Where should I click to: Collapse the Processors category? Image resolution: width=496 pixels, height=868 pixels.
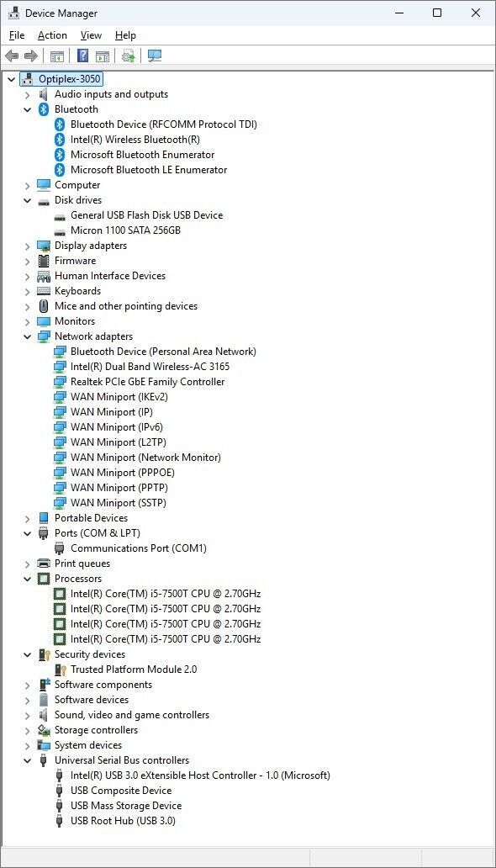pyautogui.click(x=27, y=579)
